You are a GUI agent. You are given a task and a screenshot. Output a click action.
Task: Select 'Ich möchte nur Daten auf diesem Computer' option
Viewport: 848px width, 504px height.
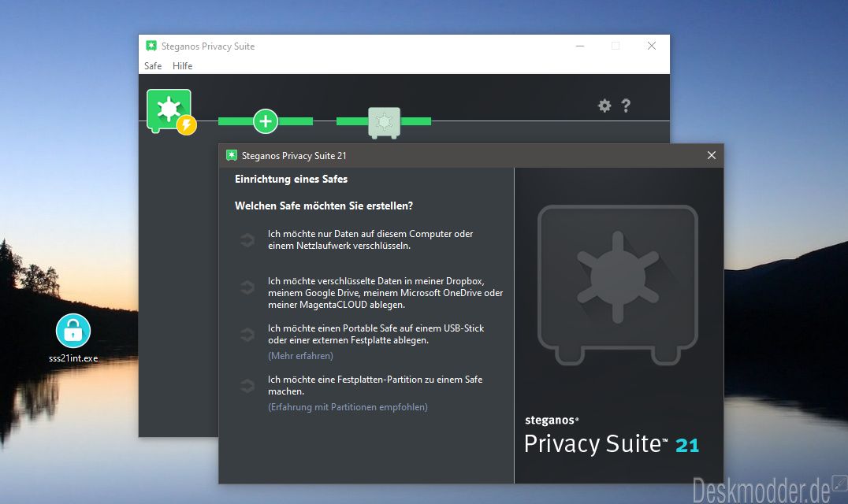[x=370, y=240]
